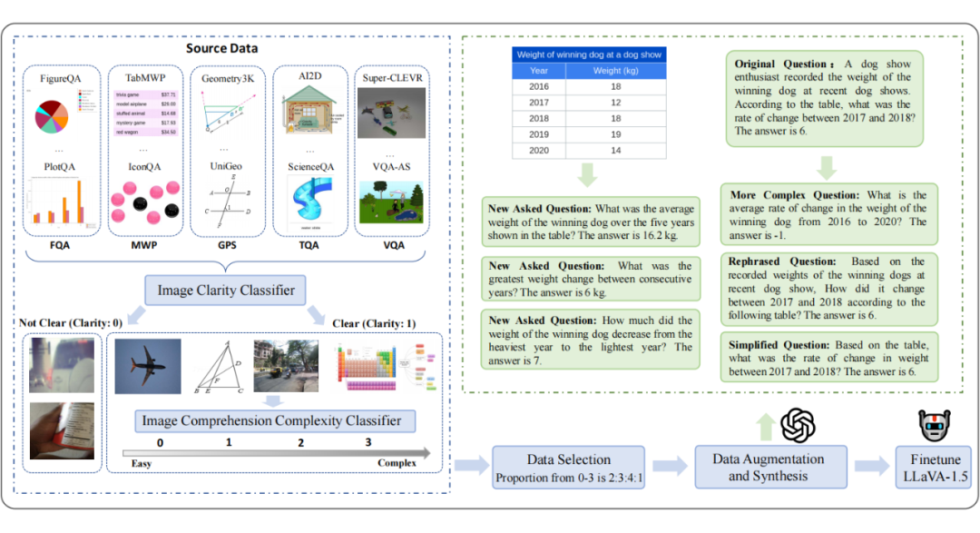Click the mind map diagram thumbnail
Viewport: 980px width, 533px height.
pos(419,367)
